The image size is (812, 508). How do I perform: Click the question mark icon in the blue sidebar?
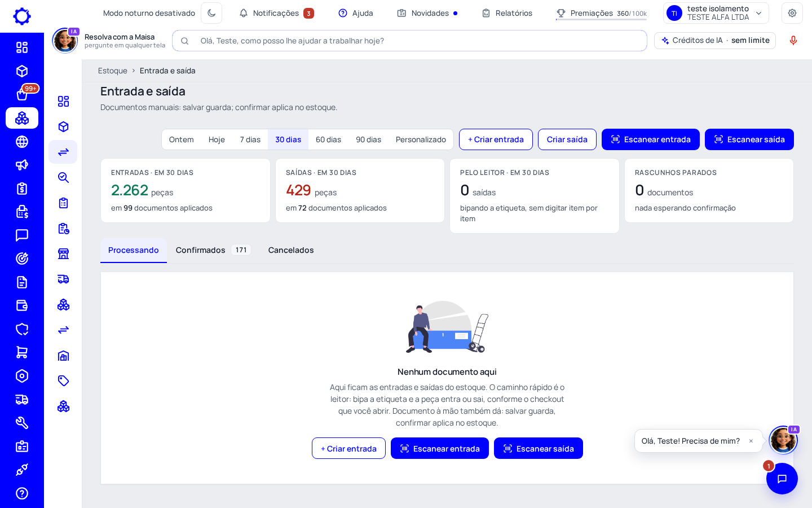tap(22, 493)
